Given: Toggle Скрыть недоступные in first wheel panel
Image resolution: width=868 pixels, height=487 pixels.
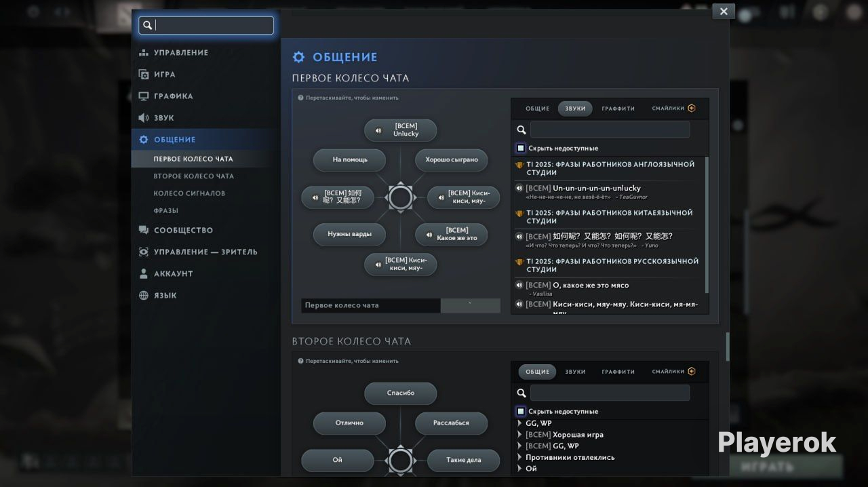Looking at the screenshot, I should [x=521, y=148].
